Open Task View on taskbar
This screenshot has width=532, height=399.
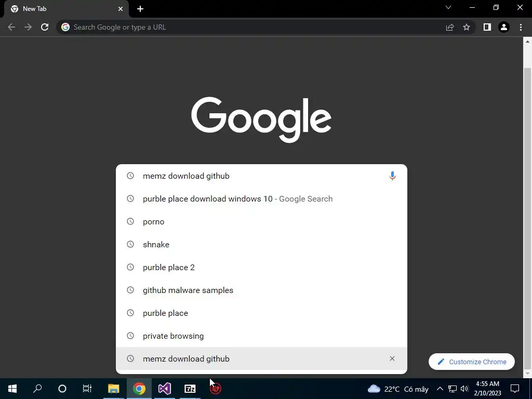[87, 389]
